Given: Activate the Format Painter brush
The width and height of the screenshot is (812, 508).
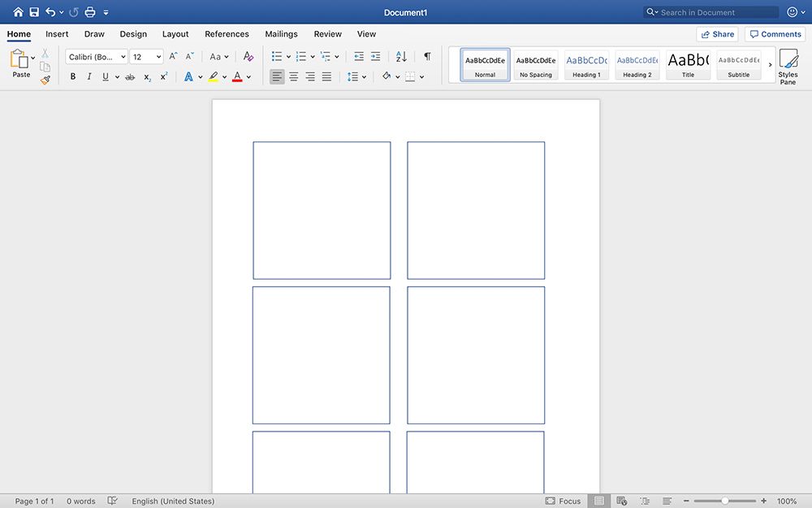Looking at the screenshot, I should (45, 80).
